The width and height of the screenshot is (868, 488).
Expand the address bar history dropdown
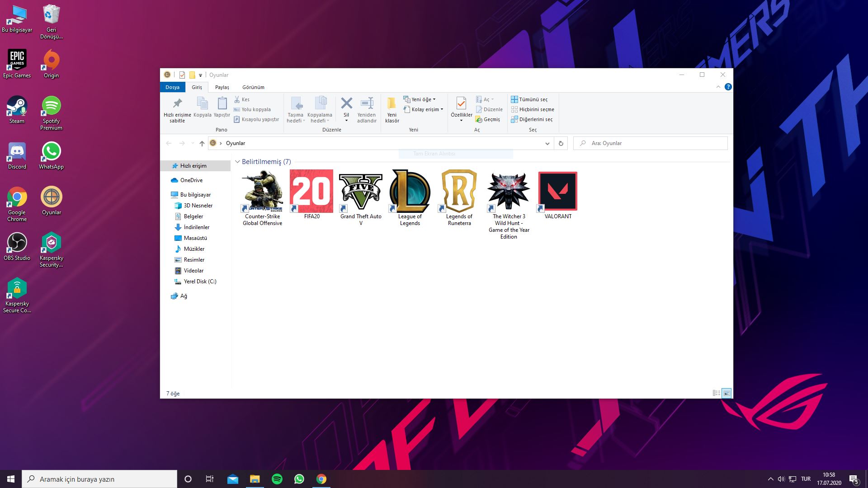547,143
